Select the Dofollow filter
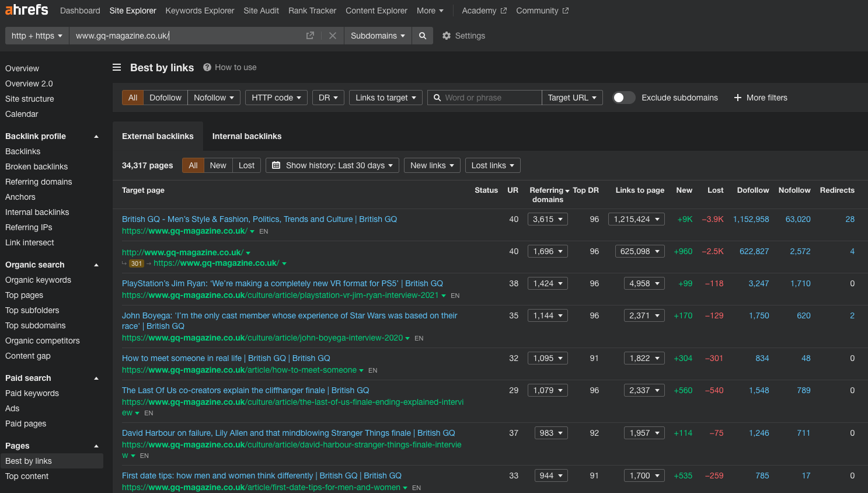Screen dimensions: 868x493 pyautogui.click(x=165, y=98)
